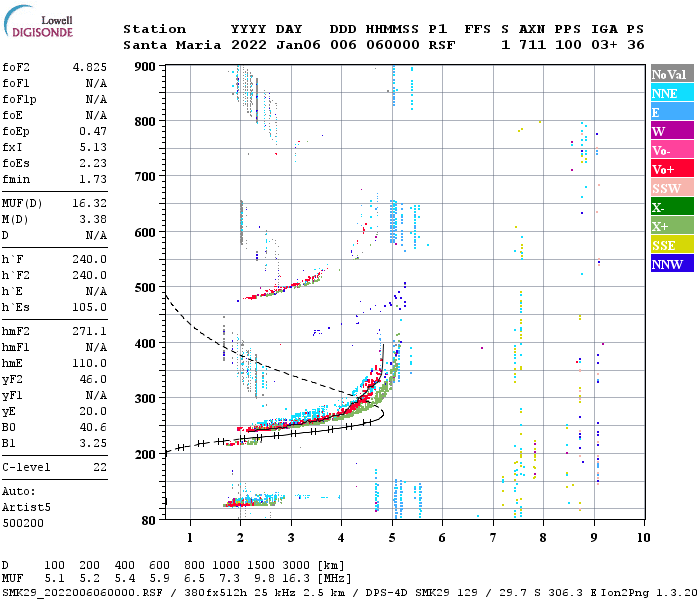Select the NoVal legend swatch
The height and width of the screenshot is (600, 700).
pyautogui.click(x=671, y=74)
